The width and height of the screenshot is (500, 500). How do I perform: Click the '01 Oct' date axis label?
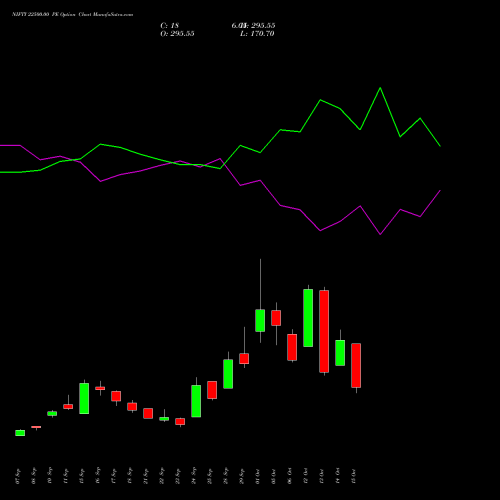pos(258,476)
